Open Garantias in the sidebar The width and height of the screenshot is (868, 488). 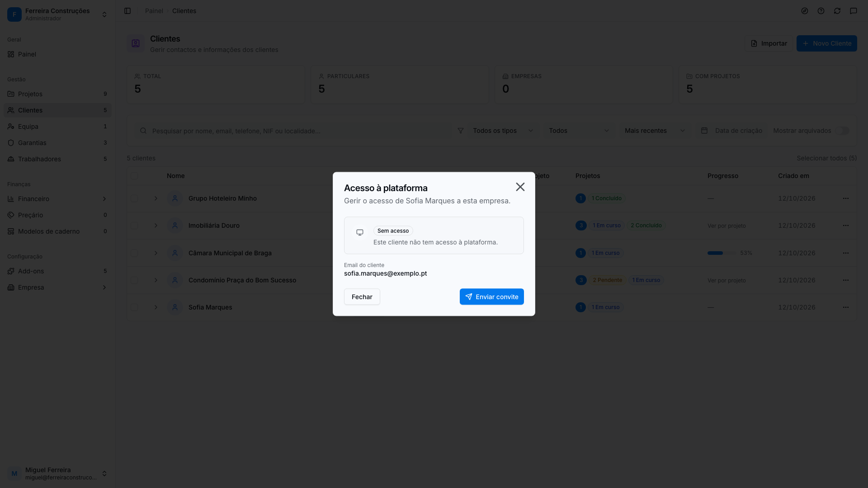tap(57, 143)
